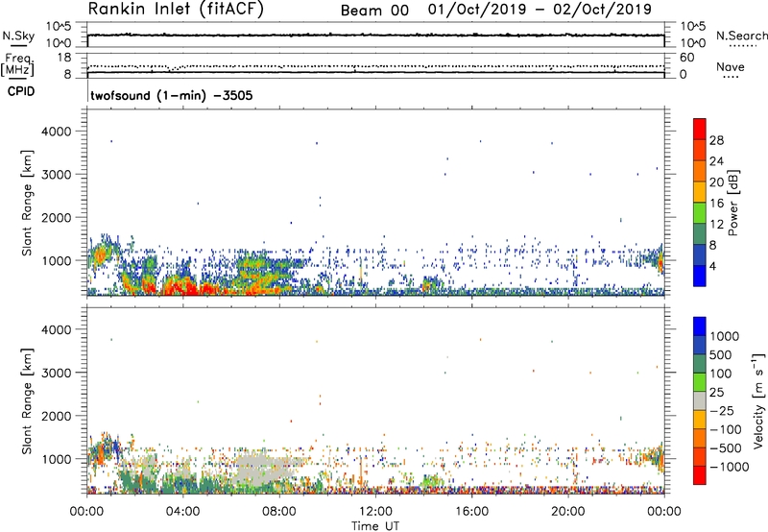Pick the yellow Velocity segment between -25 and -100

click(x=700, y=420)
